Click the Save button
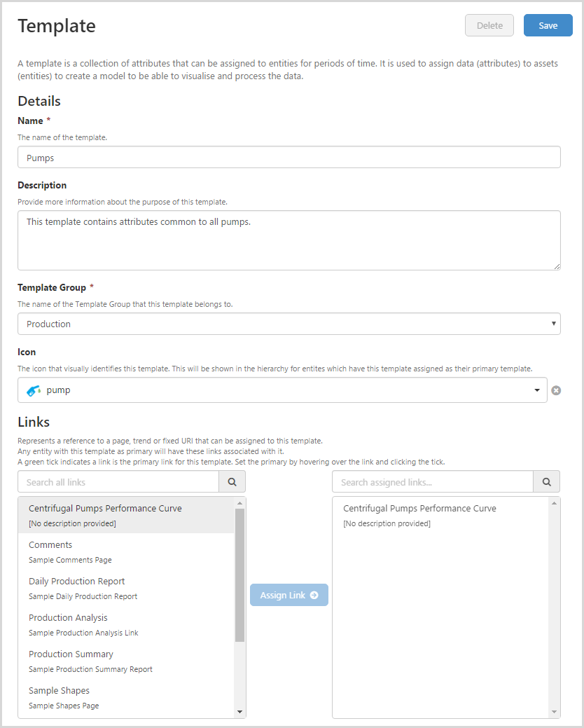Screen dimensions: 584x728 [548, 25]
